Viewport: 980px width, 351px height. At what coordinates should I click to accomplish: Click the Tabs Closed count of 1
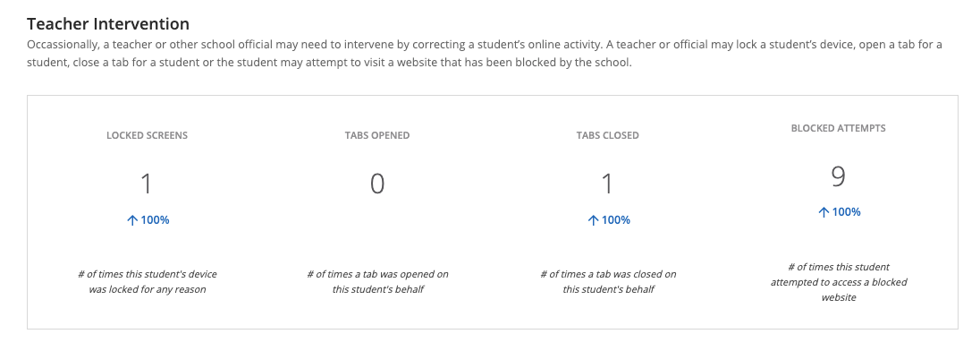607,184
